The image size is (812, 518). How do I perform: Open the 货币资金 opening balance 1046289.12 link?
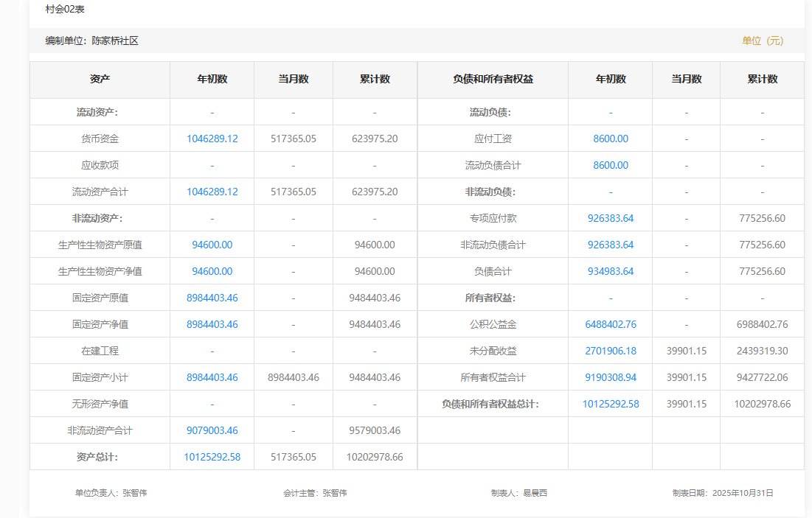(212, 139)
